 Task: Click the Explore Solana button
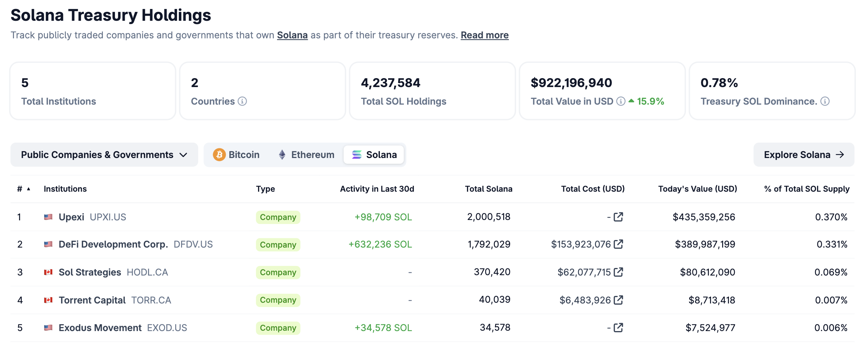(x=803, y=155)
